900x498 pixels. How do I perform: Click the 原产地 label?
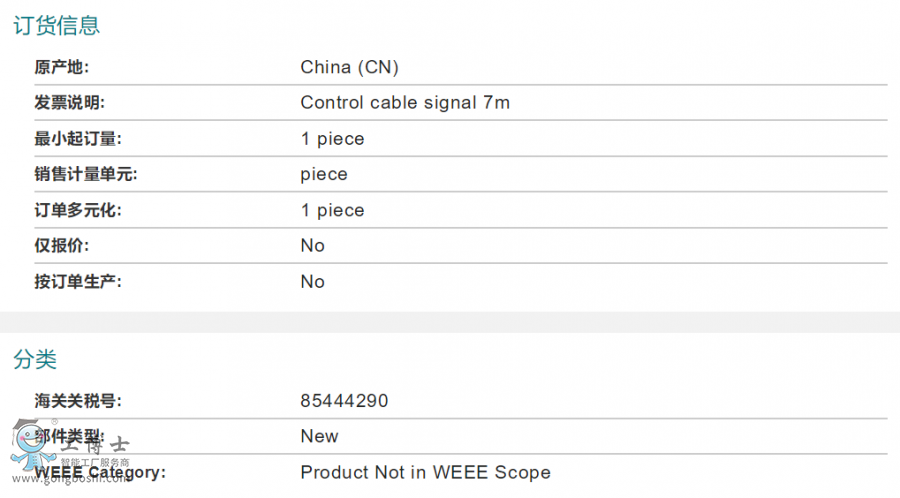tap(61, 67)
